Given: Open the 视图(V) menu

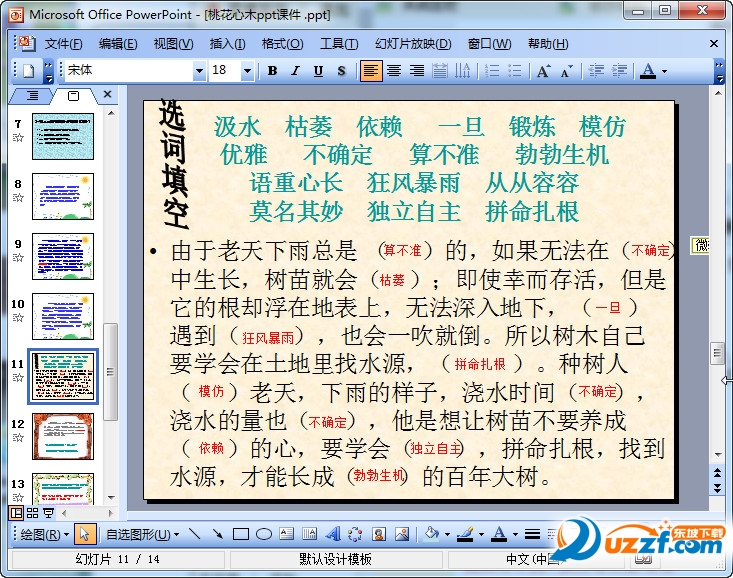Looking at the screenshot, I should point(173,44).
